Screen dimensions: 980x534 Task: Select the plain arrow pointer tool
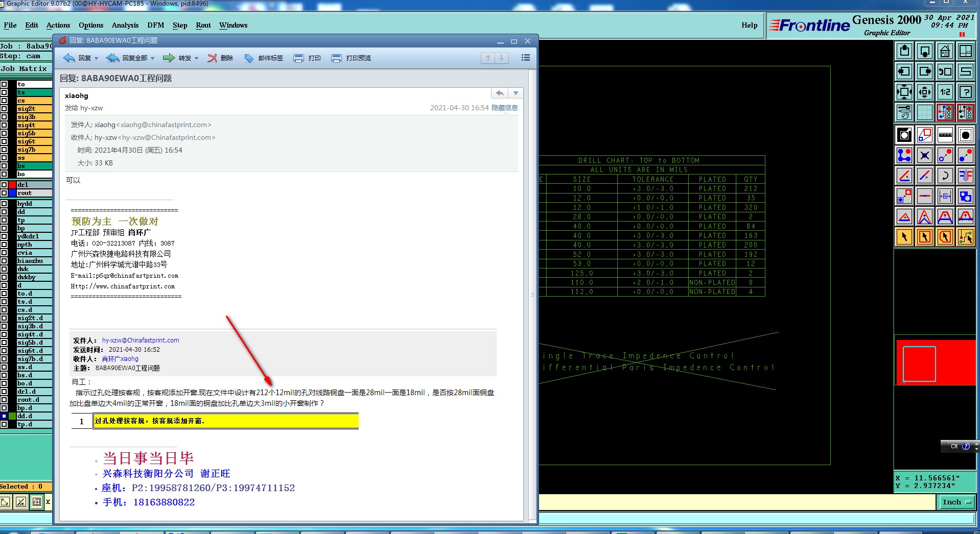[x=904, y=237]
